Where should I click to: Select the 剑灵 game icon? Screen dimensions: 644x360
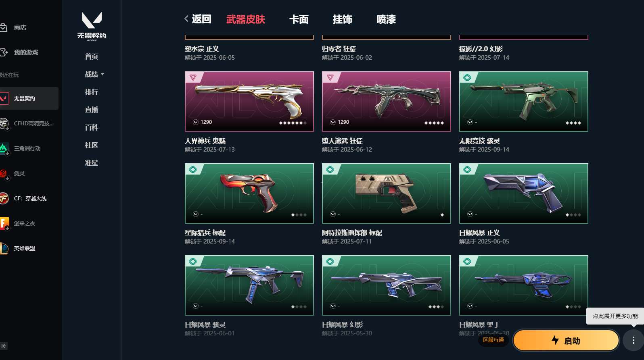(4, 173)
